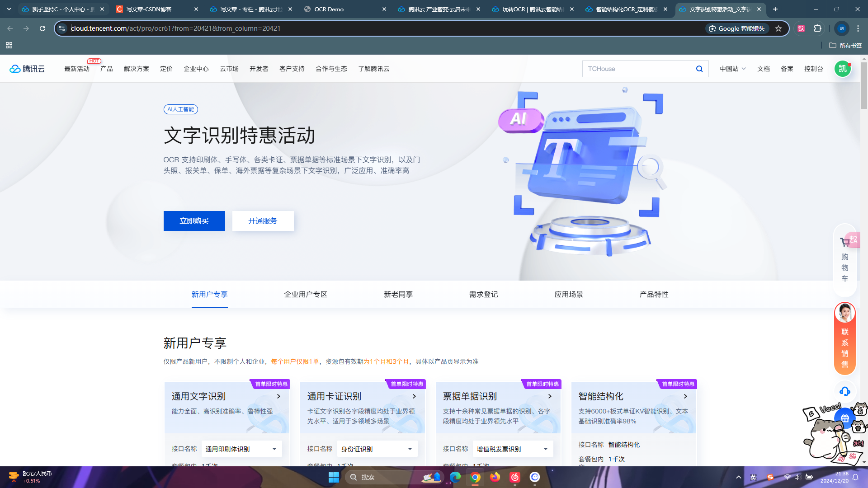Click the TCHouse search input field
Image resolution: width=868 pixels, height=488 pixels.
click(639, 69)
